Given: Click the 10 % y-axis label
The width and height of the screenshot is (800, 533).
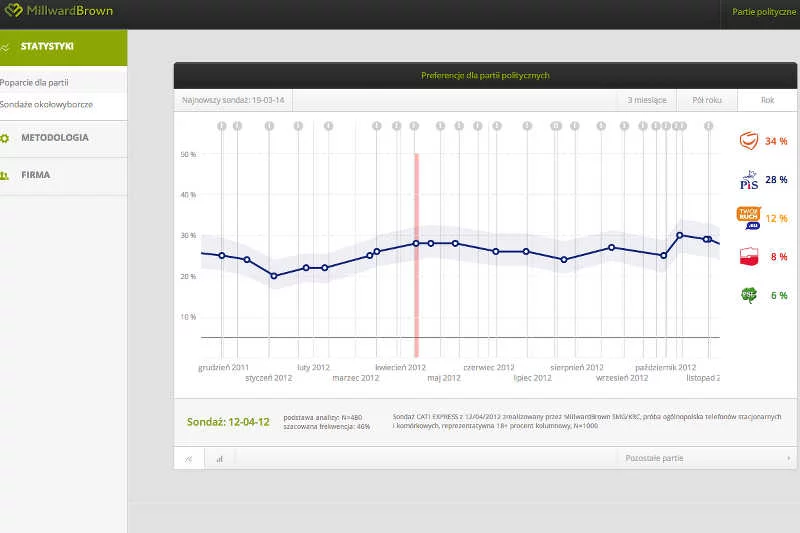Looking at the screenshot, I should (x=188, y=317).
